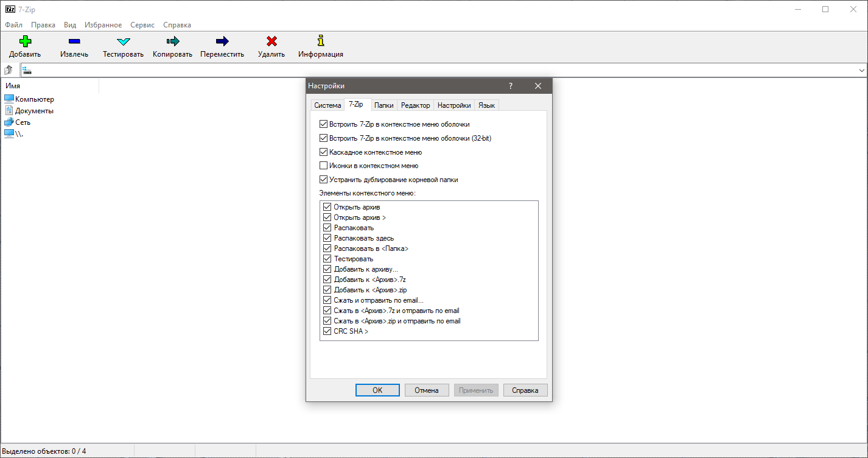The width and height of the screenshot is (868, 458).
Task: Open the Избранное menu
Action: pyautogui.click(x=103, y=25)
